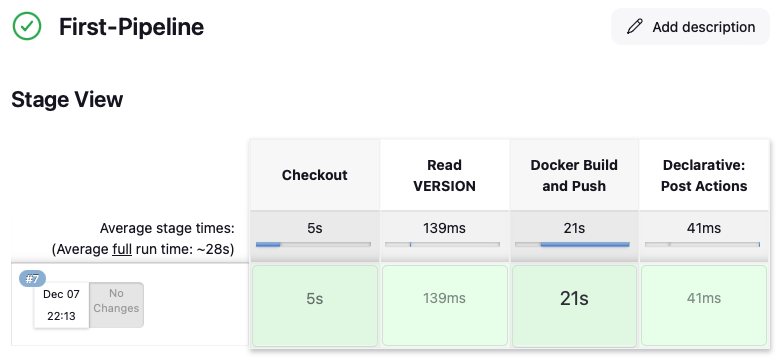Click the Declarative: Post Actions header

[x=704, y=175]
